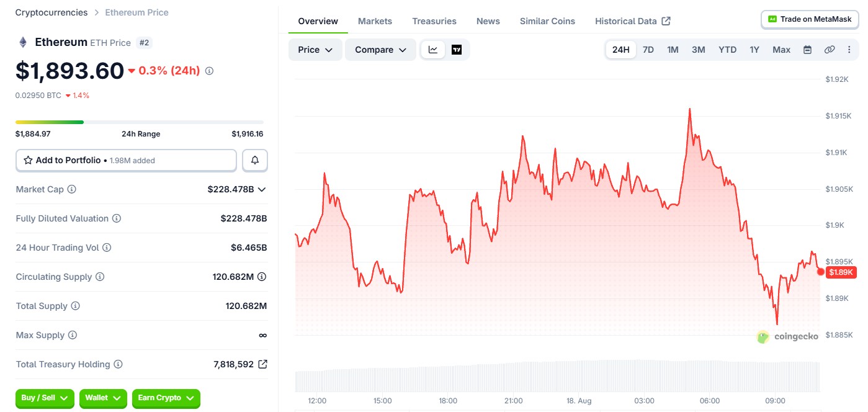
Task: Click the info icon next to 120.682M circulating value
Action: (262, 277)
